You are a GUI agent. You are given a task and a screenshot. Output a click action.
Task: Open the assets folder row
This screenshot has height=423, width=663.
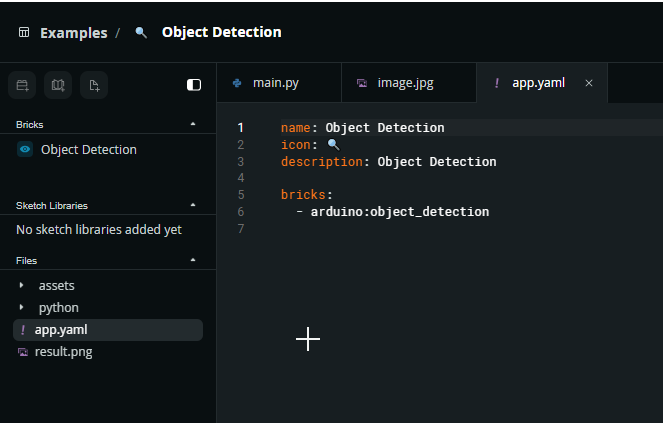(x=108, y=286)
